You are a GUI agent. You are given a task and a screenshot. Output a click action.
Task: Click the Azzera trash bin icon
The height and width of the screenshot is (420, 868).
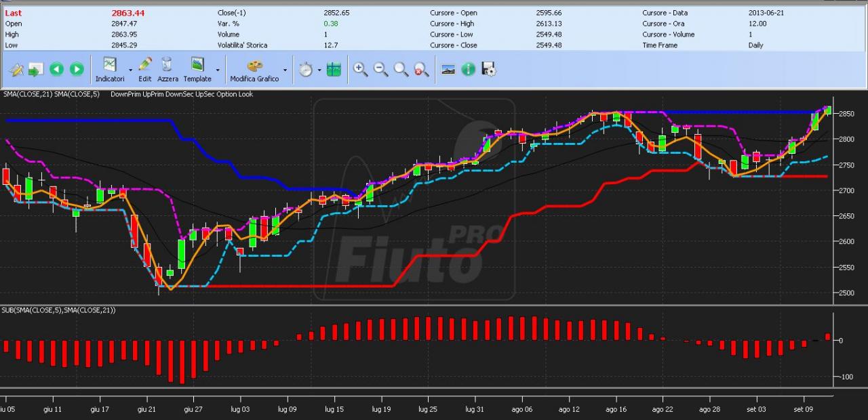167,69
